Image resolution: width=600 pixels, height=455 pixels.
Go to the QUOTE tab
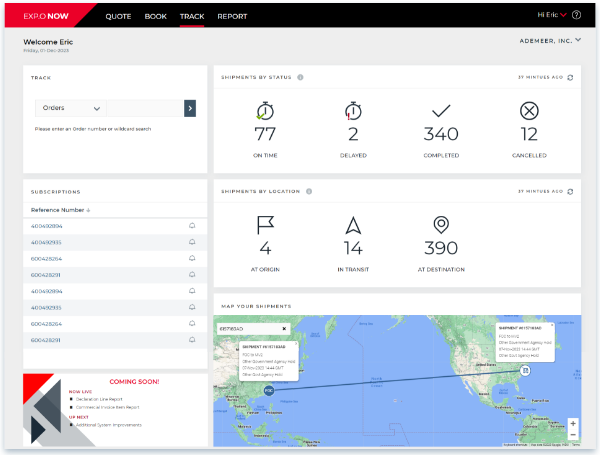click(x=119, y=16)
